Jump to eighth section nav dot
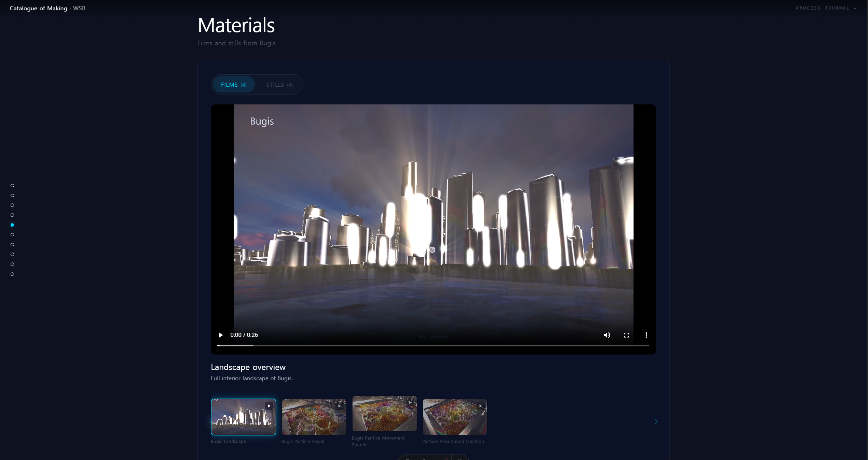This screenshot has width=868, height=460. tap(12, 255)
